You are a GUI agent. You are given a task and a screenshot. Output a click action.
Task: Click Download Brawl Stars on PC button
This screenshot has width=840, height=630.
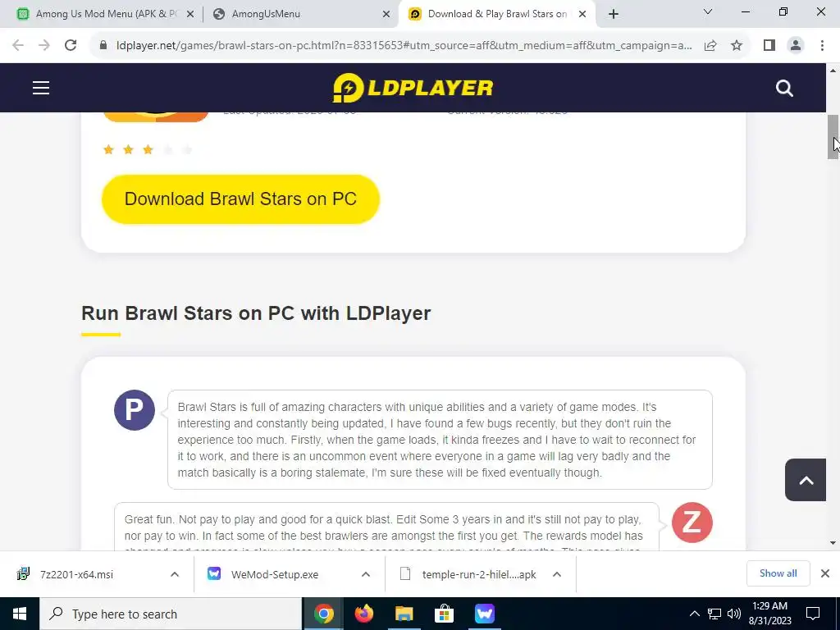[240, 199]
